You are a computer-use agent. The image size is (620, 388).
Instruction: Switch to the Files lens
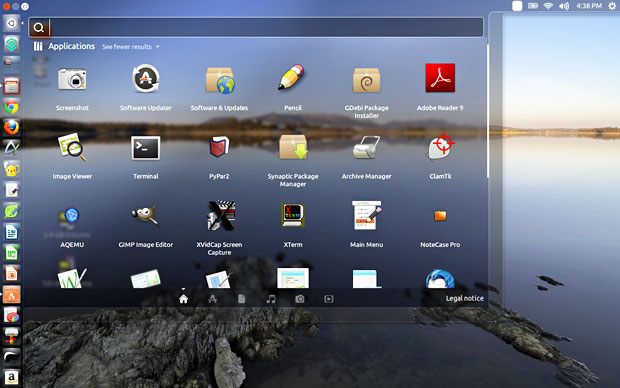point(241,299)
